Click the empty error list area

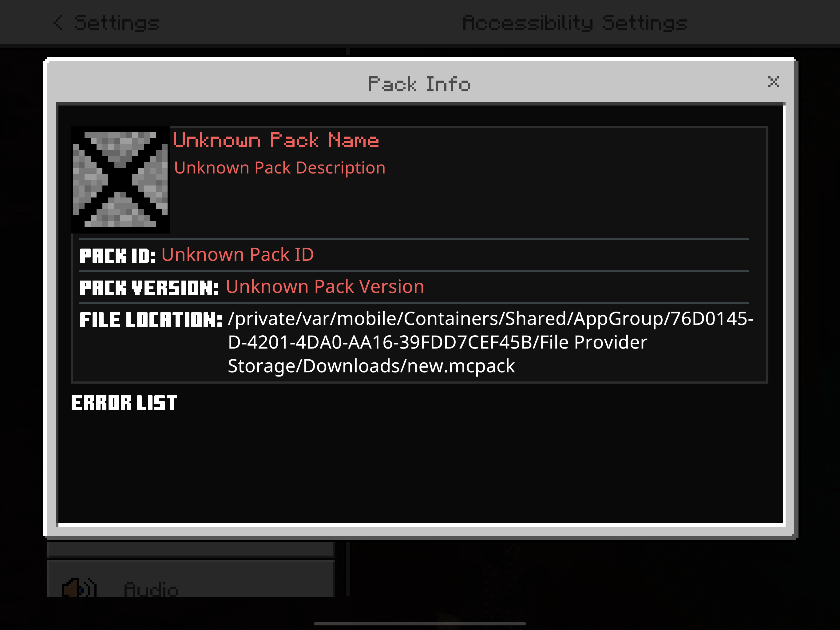[x=420, y=467]
